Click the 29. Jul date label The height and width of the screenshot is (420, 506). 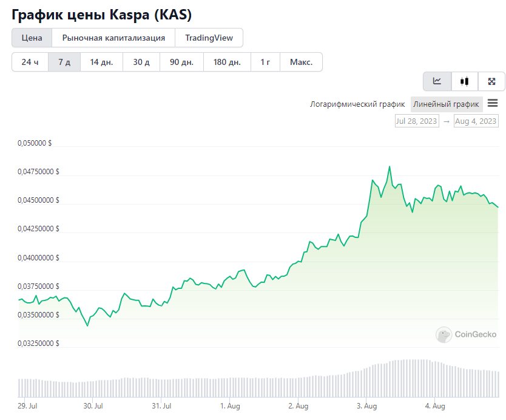click(27, 406)
